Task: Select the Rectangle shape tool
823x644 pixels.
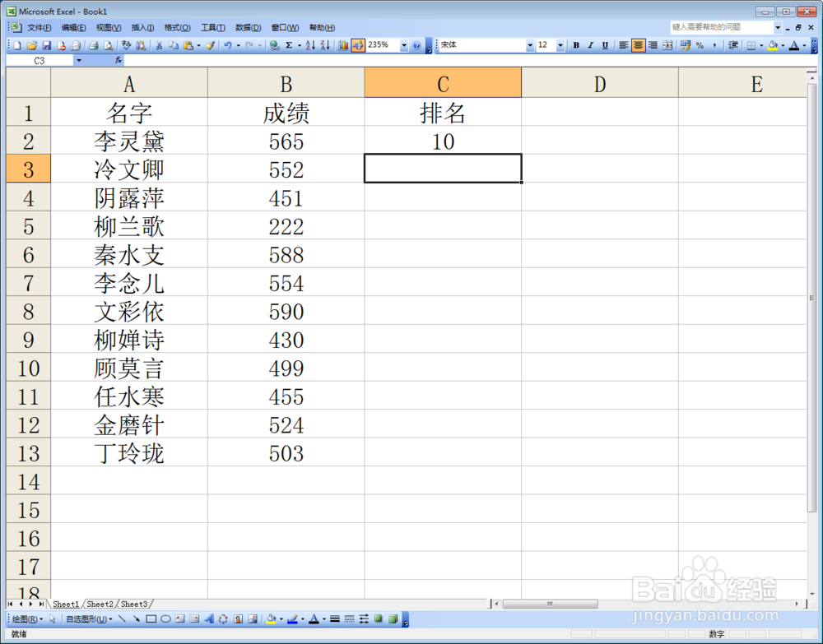Action: (151, 619)
